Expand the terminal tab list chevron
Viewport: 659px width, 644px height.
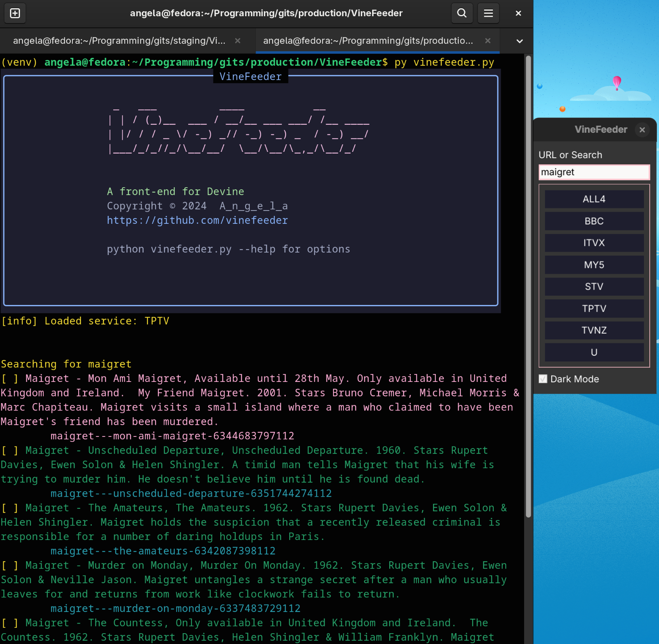[519, 41]
